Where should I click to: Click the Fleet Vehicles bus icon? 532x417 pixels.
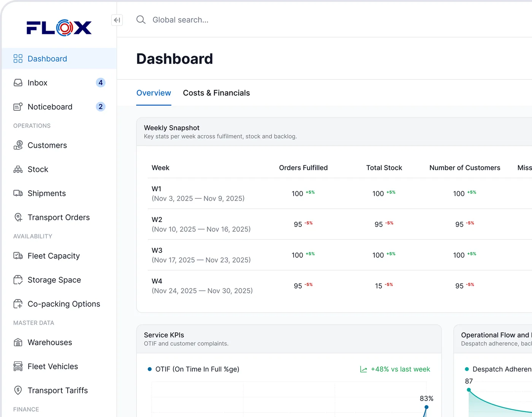click(x=18, y=366)
